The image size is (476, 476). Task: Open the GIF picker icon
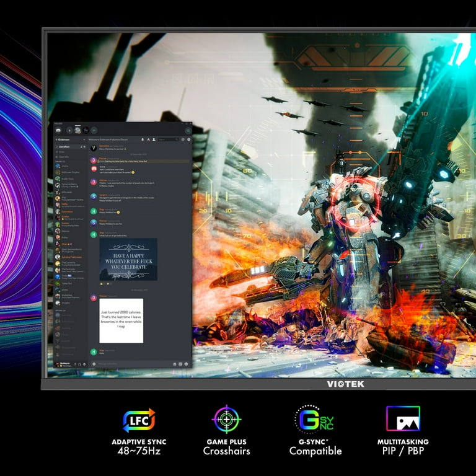point(180,364)
